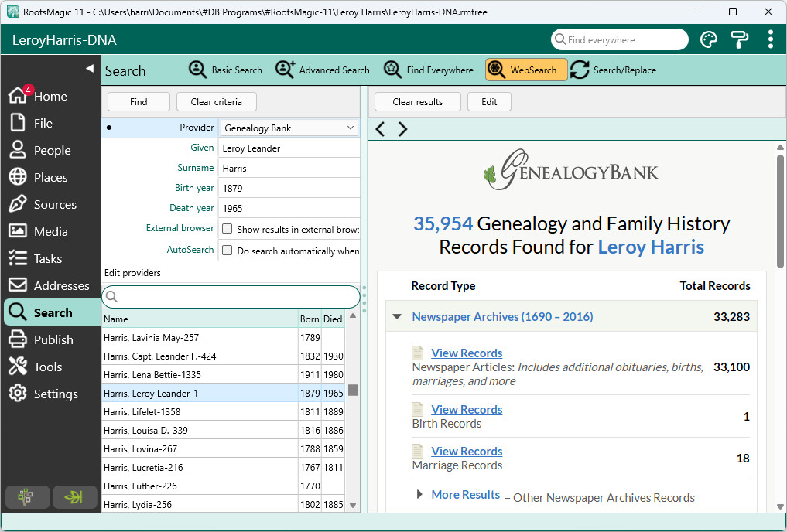The width and height of the screenshot is (787, 532).
Task: Select Harris, Lifelet-1358
Action: click(x=224, y=411)
